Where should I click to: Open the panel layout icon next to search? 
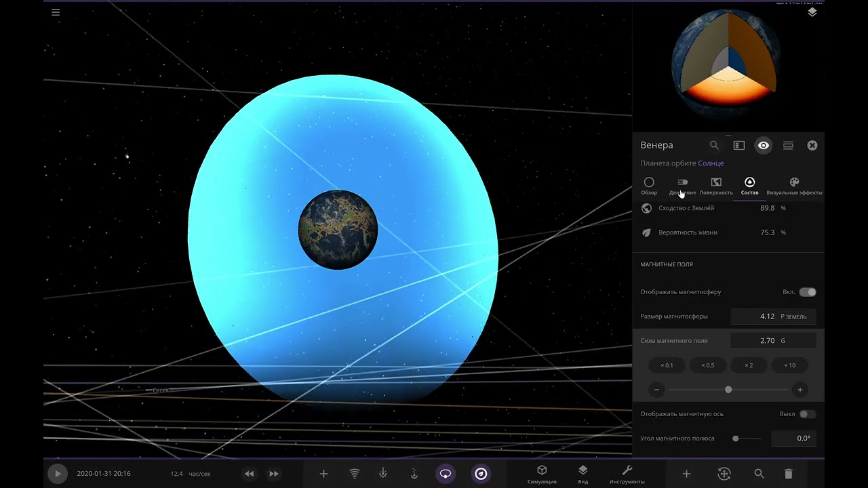[x=739, y=145]
